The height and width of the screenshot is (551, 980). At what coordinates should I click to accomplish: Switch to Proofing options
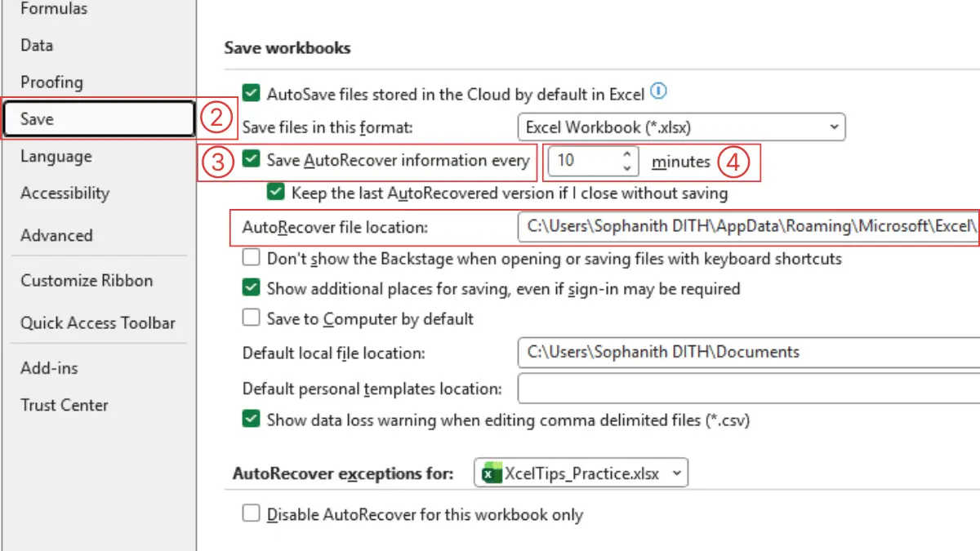pyautogui.click(x=51, y=82)
